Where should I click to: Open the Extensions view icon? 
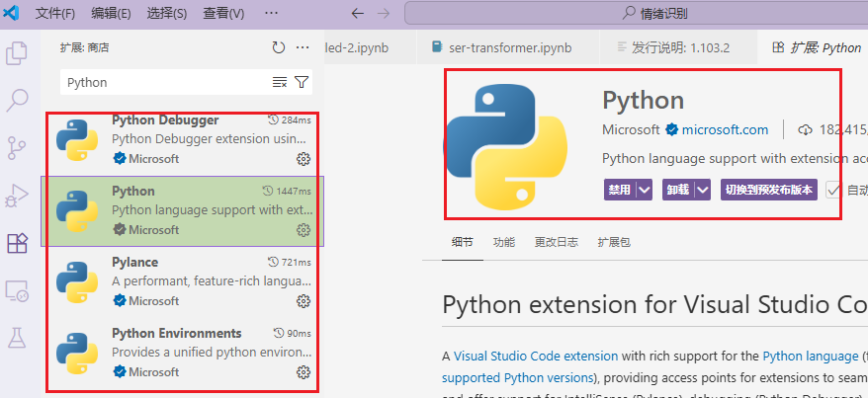(17, 243)
